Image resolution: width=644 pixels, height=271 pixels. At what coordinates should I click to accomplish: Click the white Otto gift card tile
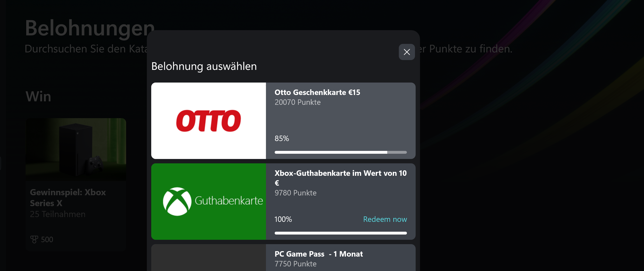(x=208, y=121)
